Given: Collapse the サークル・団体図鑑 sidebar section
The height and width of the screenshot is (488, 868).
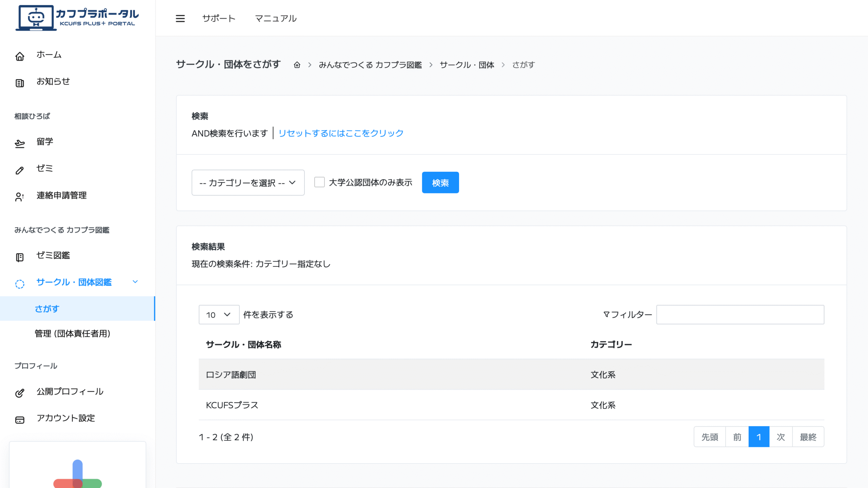Looking at the screenshot, I should tap(135, 282).
